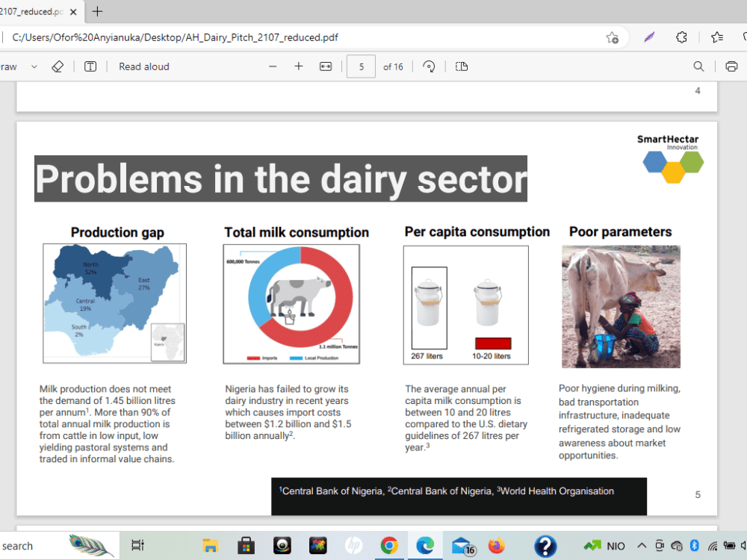Click the 'Per capita consumption' heading
Viewport: 747px width, 560px height.
tap(477, 232)
